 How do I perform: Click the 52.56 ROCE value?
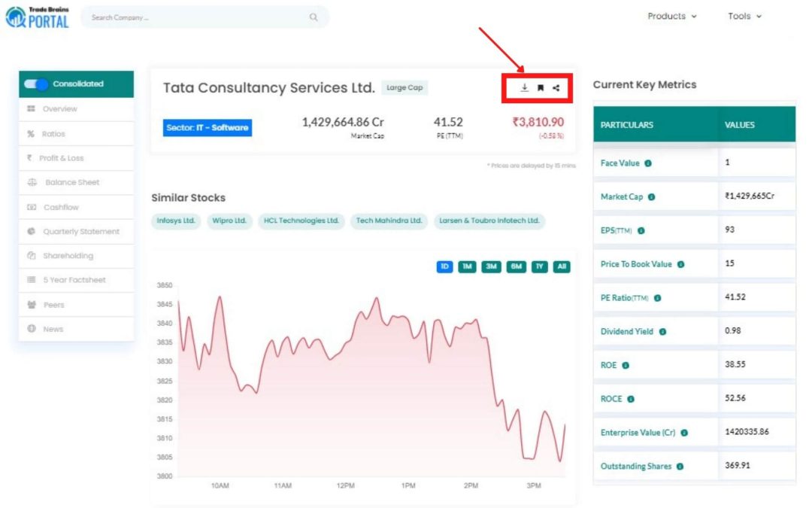[735, 398]
